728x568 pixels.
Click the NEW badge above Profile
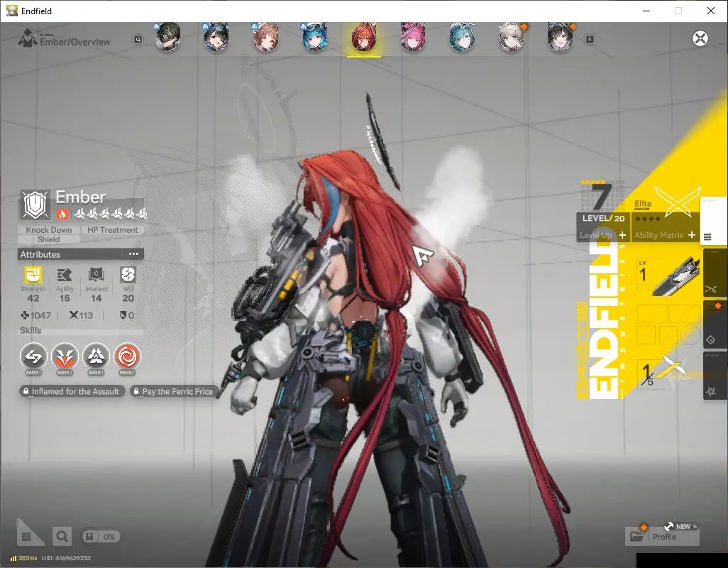click(680, 526)
